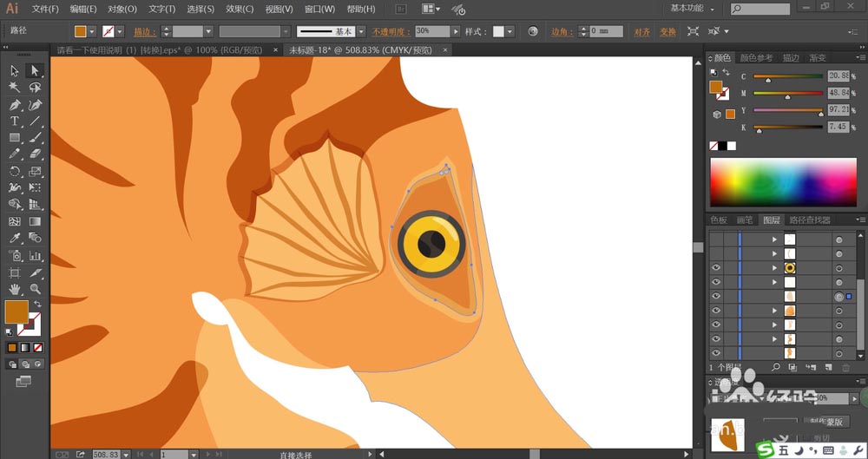Click the large orange fill swatch in toolbox
Image resolution: width=868 pixels, height=459 pixels.
click(x=16, y=312)
